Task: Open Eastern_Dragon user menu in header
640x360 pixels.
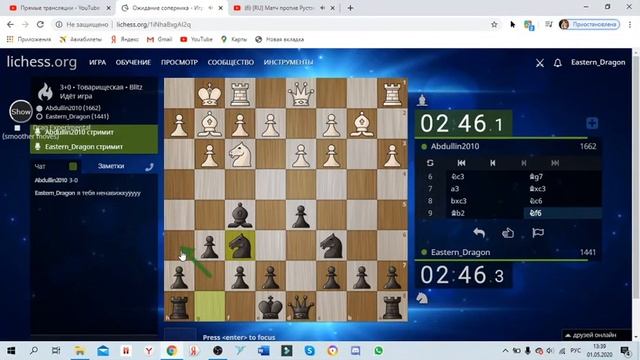Action: (598, 62)
